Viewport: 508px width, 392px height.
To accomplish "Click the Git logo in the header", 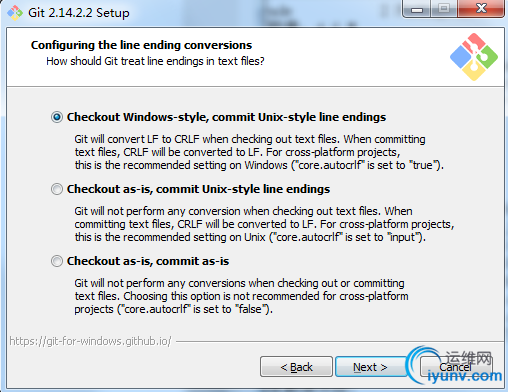I will [x=474, y=57].
